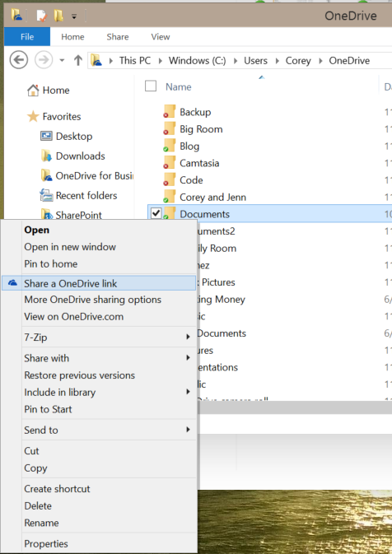Switch to the Share ribbon tab

(x=118, y=37)
